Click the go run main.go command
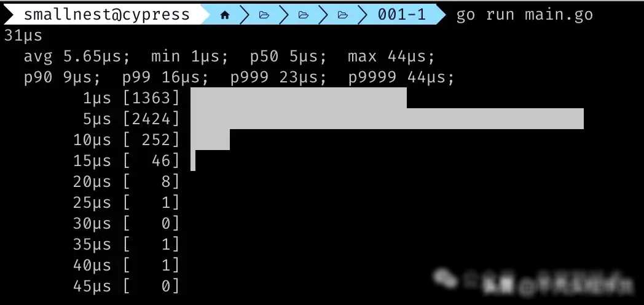The height and width of the screenshot is (305, 644). [x=525, y=15]
